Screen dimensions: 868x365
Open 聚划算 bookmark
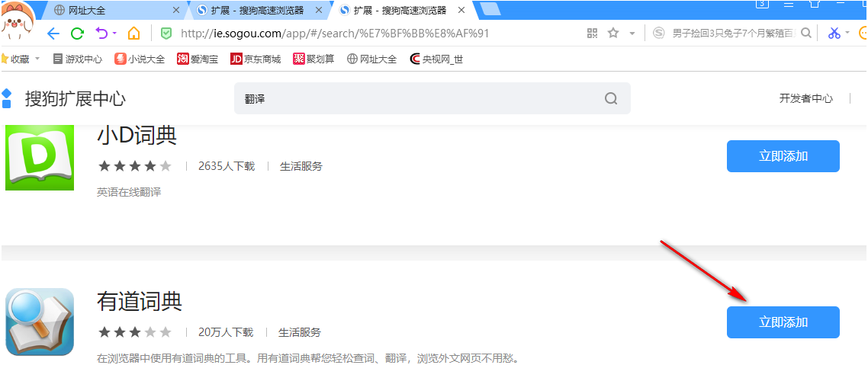pos(313,59)
